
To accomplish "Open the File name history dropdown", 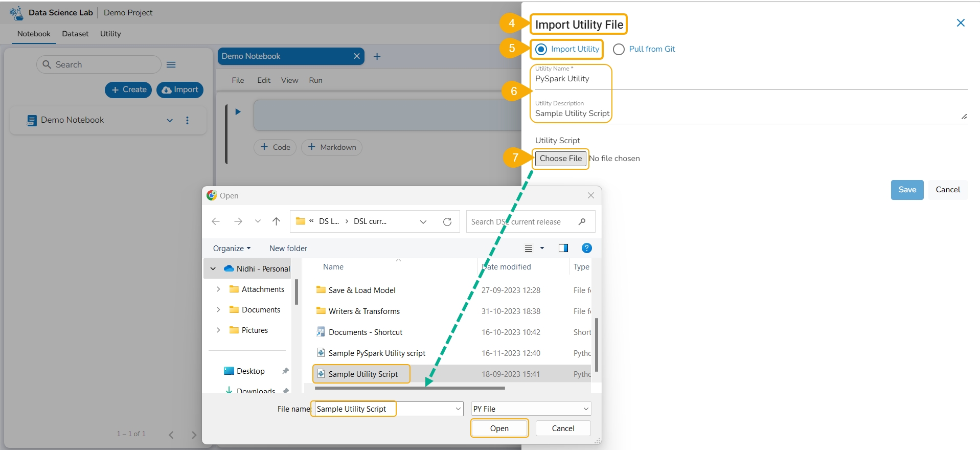I will (458, 409).
